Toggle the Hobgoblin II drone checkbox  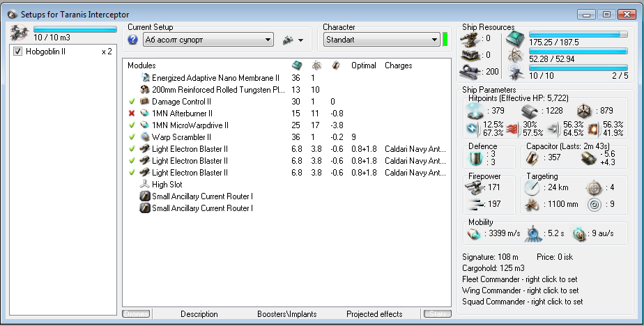click(17, 52)
